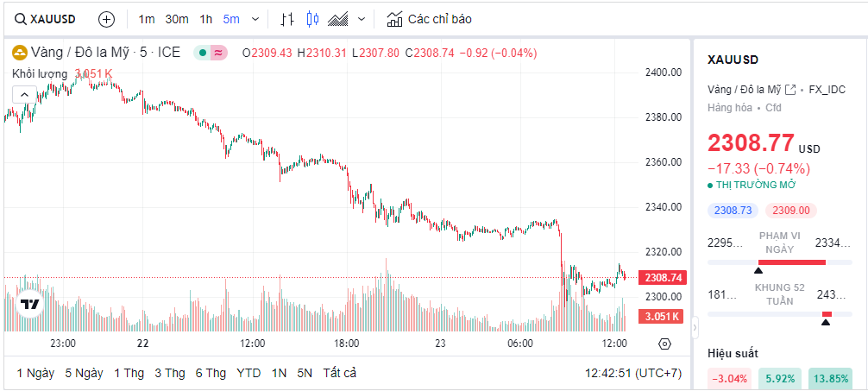The width and height of the screenshot is (868, 391).
Task: Expand the timeframe interval dropdown
Action: tap(255, 19)
